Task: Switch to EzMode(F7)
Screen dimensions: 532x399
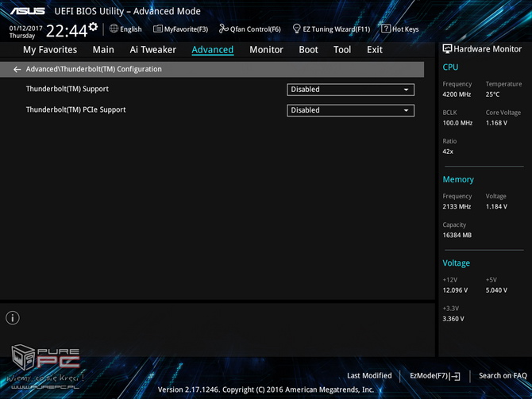Action: 430,376
